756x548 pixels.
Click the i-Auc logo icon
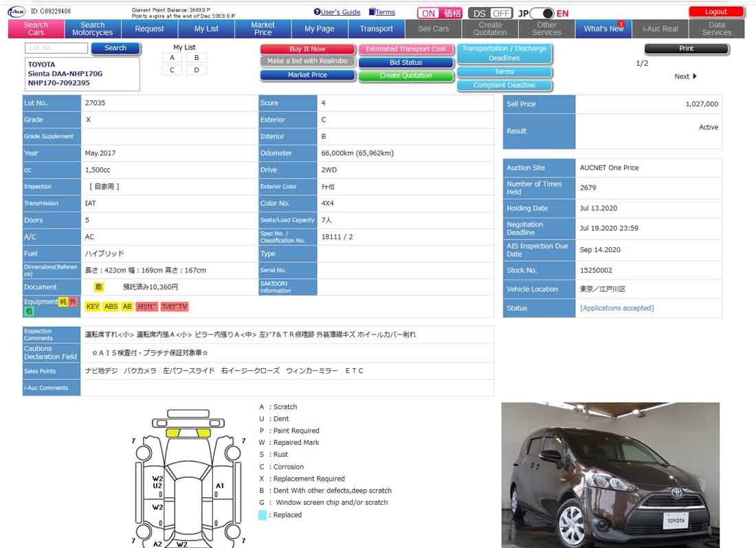(x=17, y=12)
